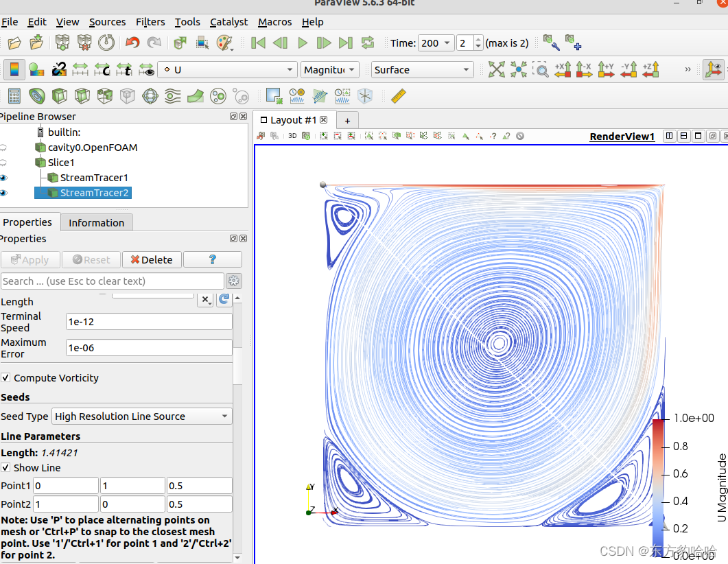
Task: Open the Magnitude component dropdown
Action: point(329,69)
